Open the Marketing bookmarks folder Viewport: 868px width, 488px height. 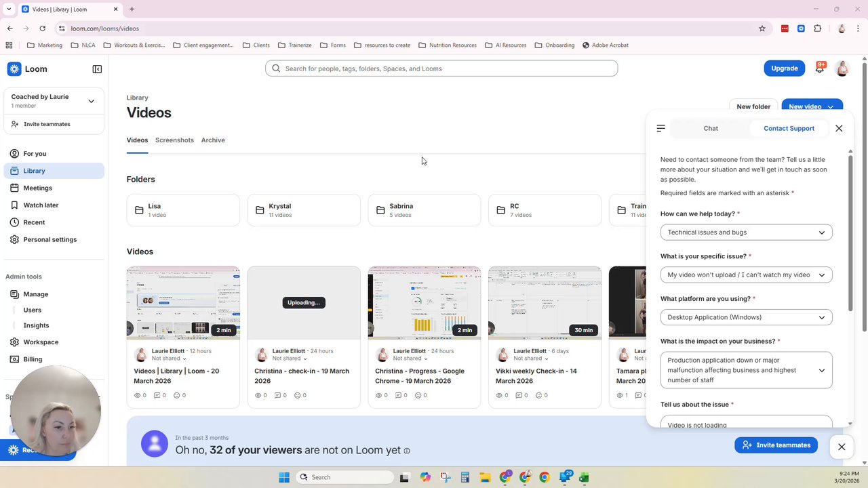tap(45, 45)
